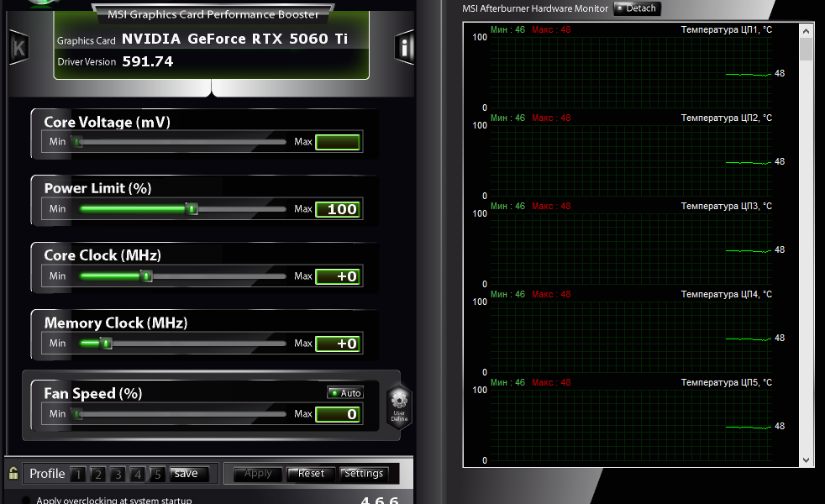This screenshot has height=504, width=825.
Task: Click the Температура ЦП1 graph
Action: [x=632, y=72]
